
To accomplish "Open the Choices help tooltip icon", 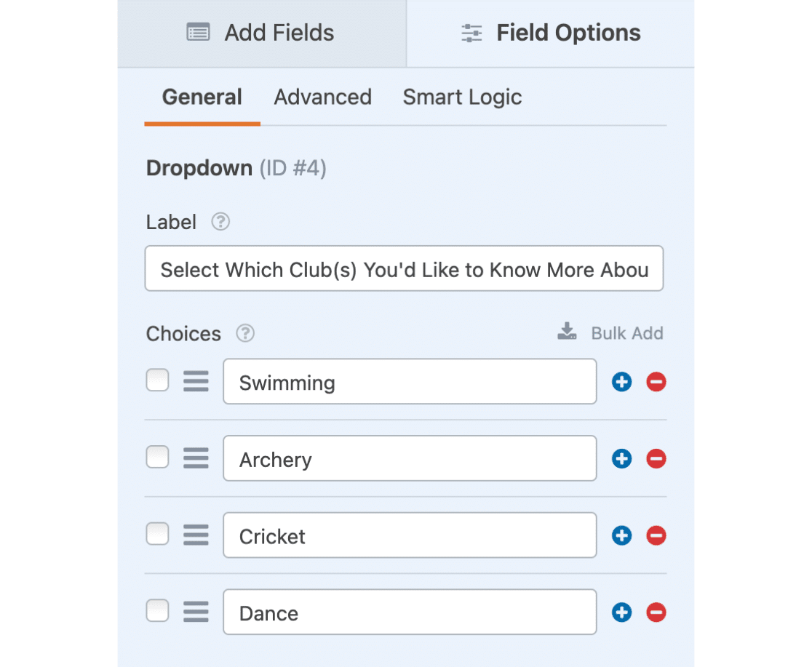I will [x=245, y=333].
